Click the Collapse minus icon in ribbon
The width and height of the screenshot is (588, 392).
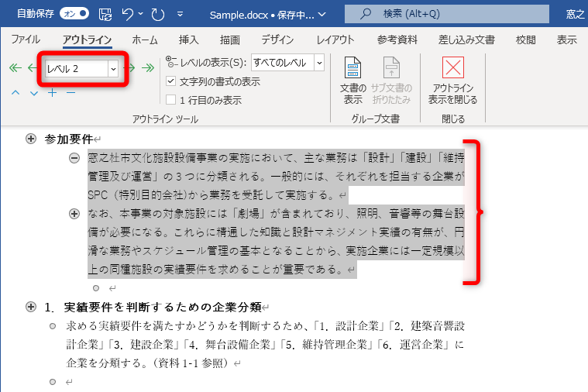click(x=70, y=93)
